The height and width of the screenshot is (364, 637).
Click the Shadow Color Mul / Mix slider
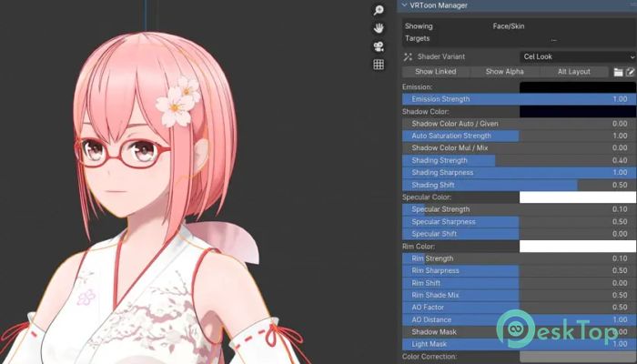520,147
